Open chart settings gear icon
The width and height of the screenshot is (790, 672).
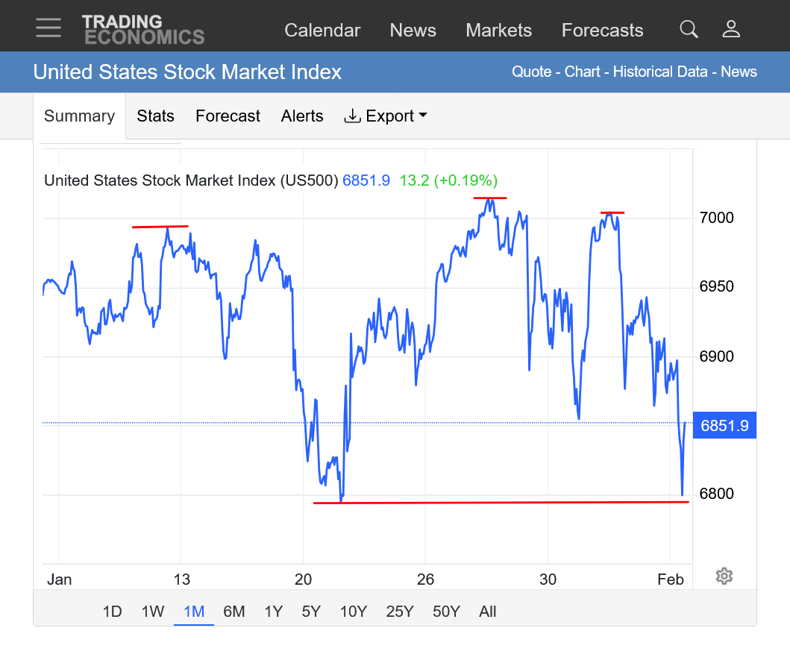coord(724,576)
